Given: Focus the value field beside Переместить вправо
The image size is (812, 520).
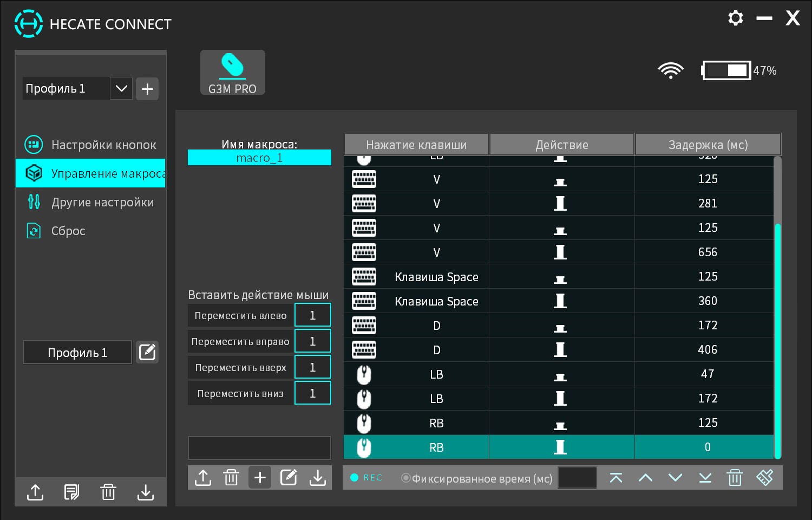Looking at the screenshot, I should pos(313,341).
